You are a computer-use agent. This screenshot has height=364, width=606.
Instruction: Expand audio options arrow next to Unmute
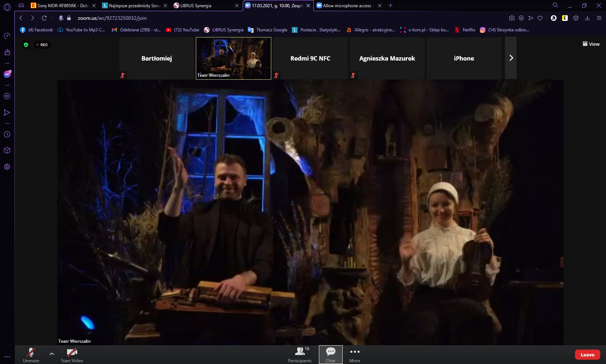(52, 354)
